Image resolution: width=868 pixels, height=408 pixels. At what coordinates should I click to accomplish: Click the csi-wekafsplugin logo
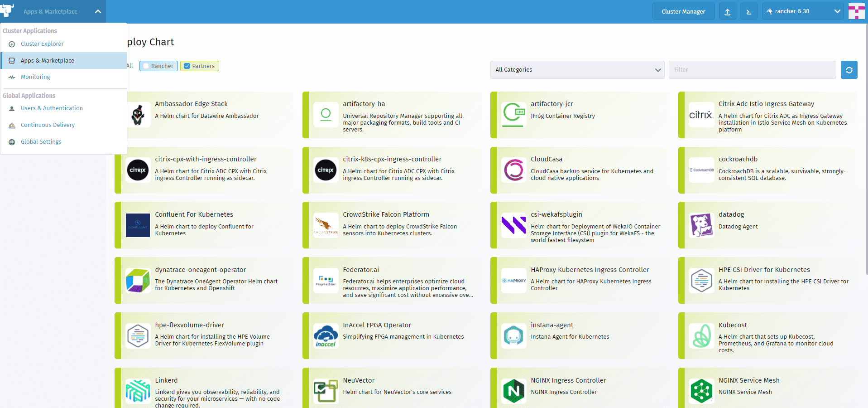tap(513, 225)
